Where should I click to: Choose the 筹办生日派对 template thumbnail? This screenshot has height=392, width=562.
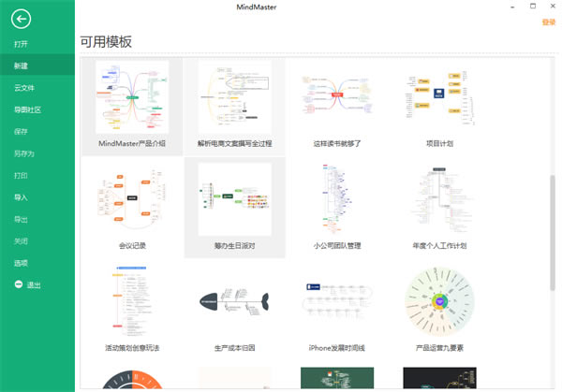point(234,199)
